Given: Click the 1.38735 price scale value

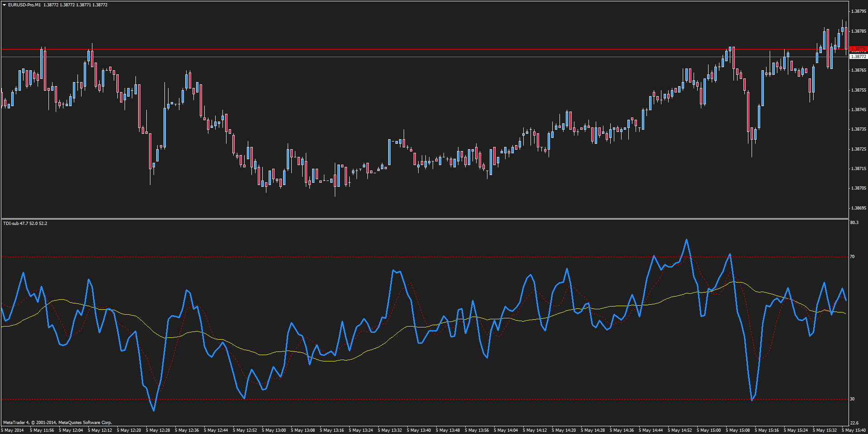Looking at the screenshot, I should click(x=859, y=129).
